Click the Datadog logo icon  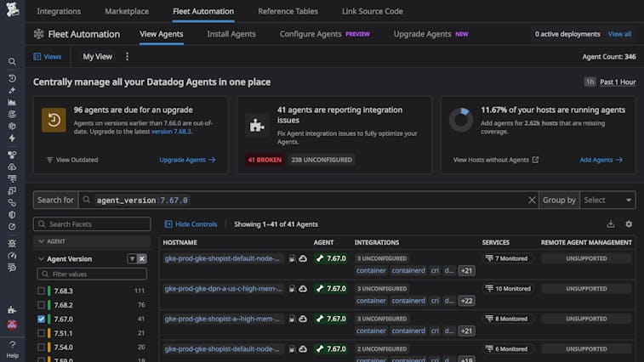[12, 9]
